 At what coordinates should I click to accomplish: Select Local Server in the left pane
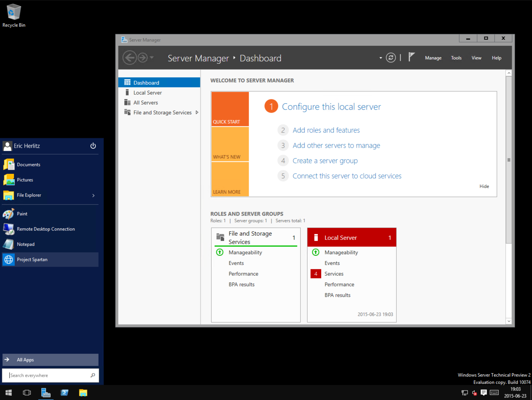pyautogui.click(x=147, y=93)
